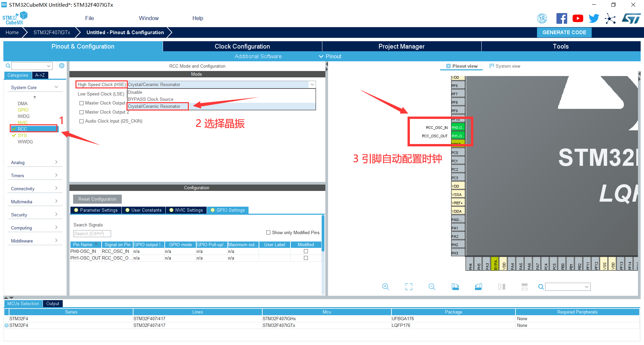Switch to Clock Configuration tab
The width and height of the screenshot is (644, 345).
242,47
